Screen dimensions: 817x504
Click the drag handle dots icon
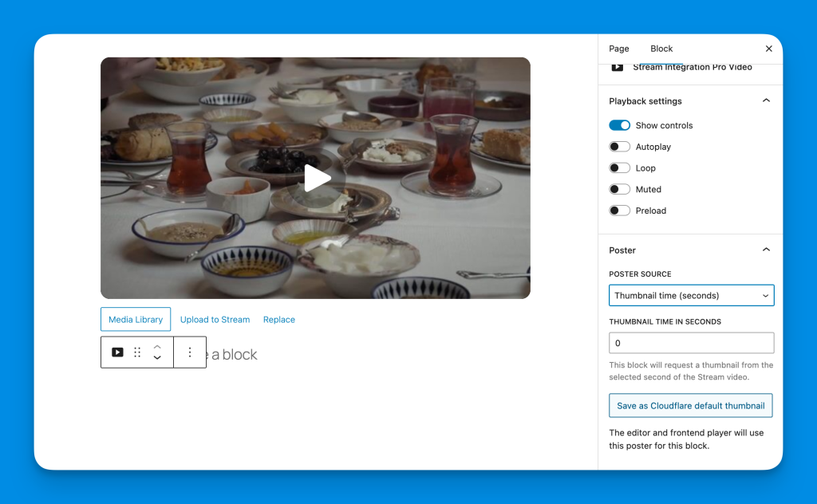[137, 352]
